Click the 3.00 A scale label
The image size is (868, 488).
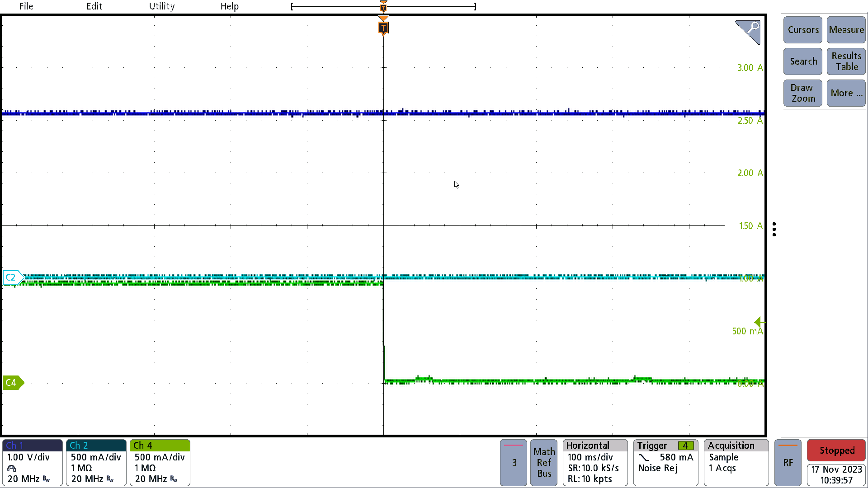(750, 68)
